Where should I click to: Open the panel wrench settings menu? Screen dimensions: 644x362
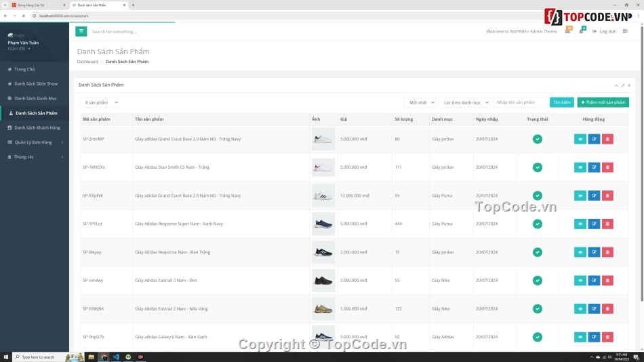tap(622, 85)
